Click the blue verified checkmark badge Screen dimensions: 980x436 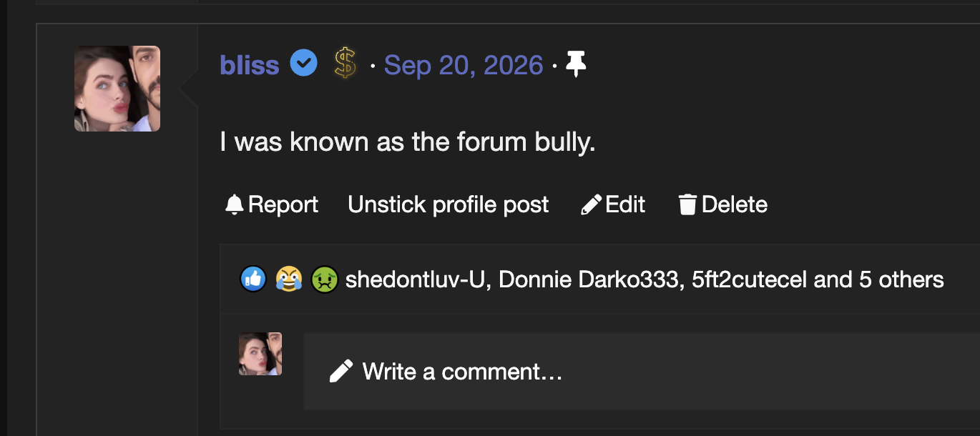click(303, 64)
